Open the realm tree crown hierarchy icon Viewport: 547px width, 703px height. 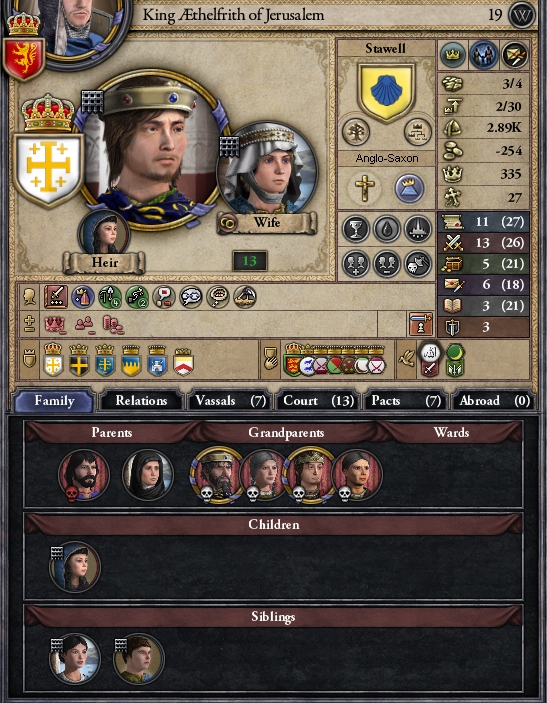coord(417,132)
